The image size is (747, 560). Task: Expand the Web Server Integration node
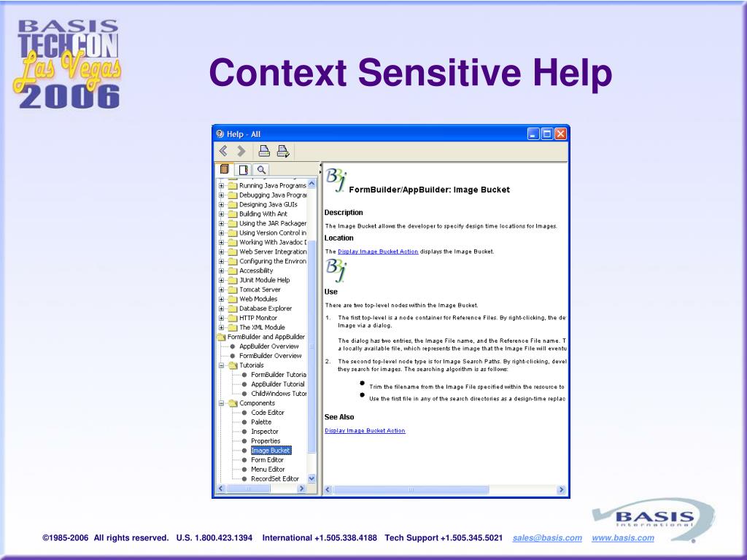coord(221,252)
